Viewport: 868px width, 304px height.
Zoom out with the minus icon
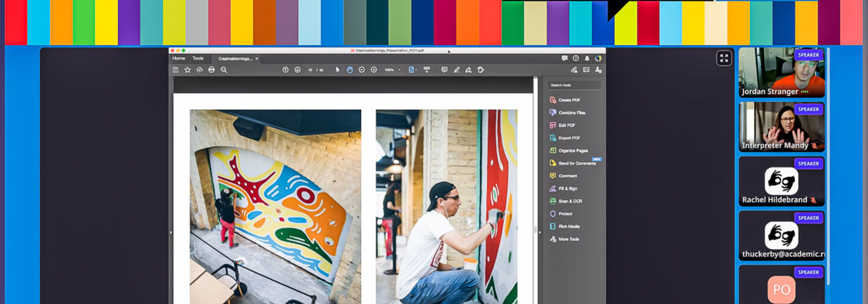tap(362, 70)
